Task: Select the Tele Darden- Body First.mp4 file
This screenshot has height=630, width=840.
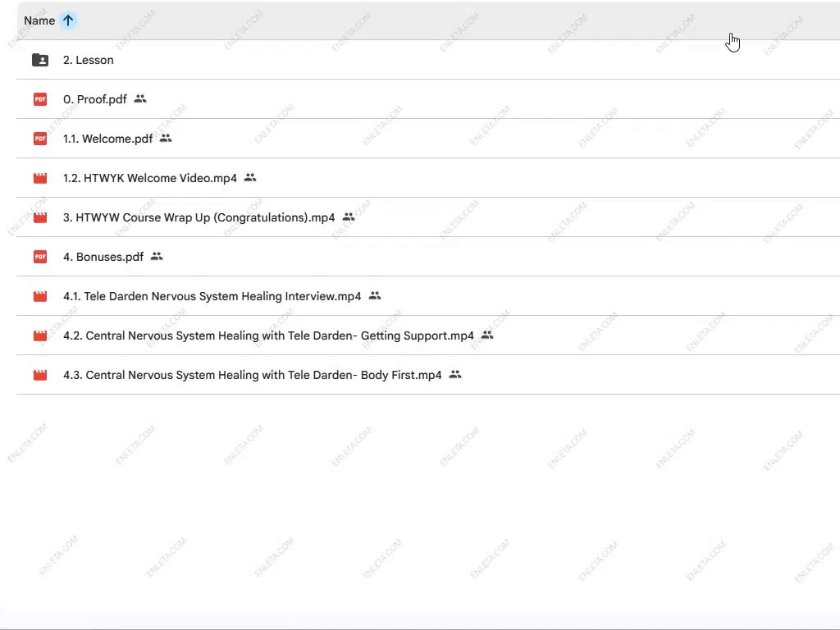Action: click(x=252, y=375)
